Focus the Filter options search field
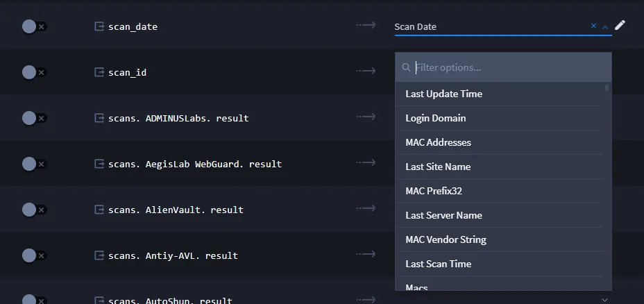 (503, 67)
